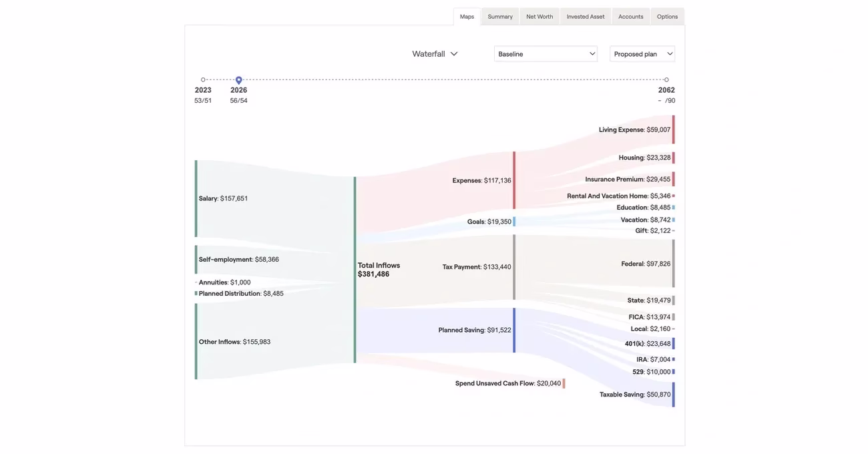Open the Net Worth tab
The height and width of the screenshot is (454, 868).
(537, 15)
